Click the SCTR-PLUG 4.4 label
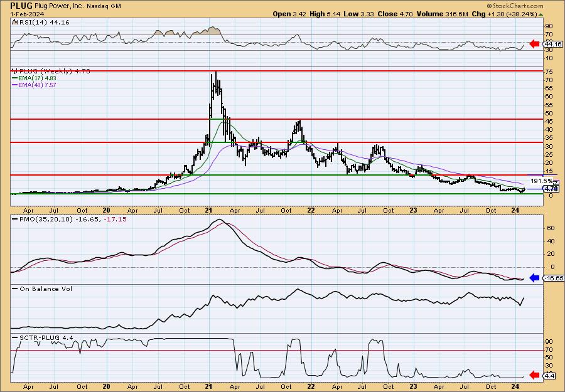 click(x=46, y=337)
